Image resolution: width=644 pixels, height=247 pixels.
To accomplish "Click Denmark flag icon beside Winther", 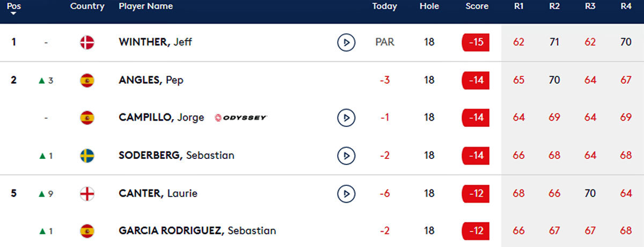I will click(87, 42).
